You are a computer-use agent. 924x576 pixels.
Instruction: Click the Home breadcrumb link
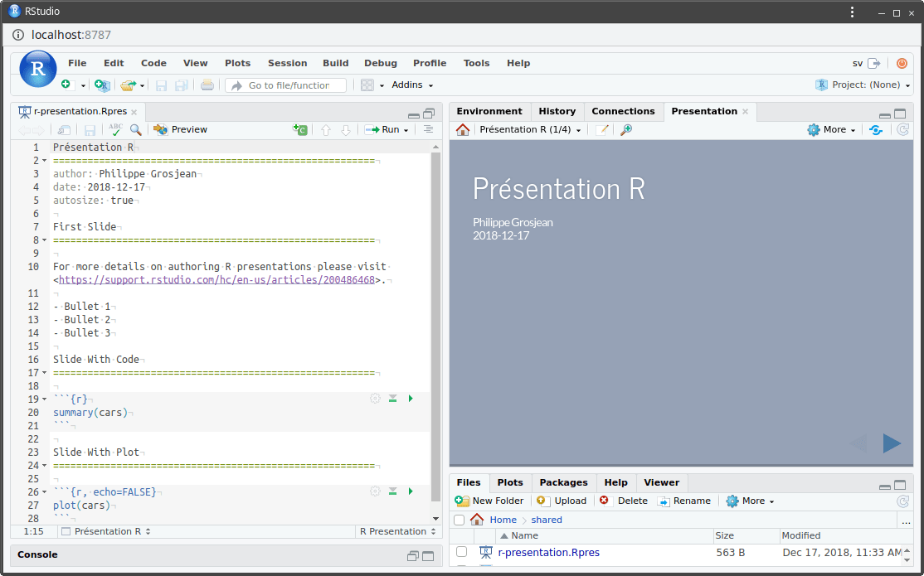(503, 520)
